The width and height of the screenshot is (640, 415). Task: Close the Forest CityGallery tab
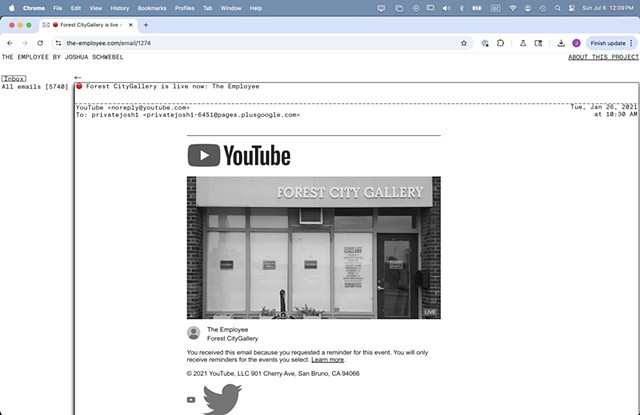click(131, 25)
